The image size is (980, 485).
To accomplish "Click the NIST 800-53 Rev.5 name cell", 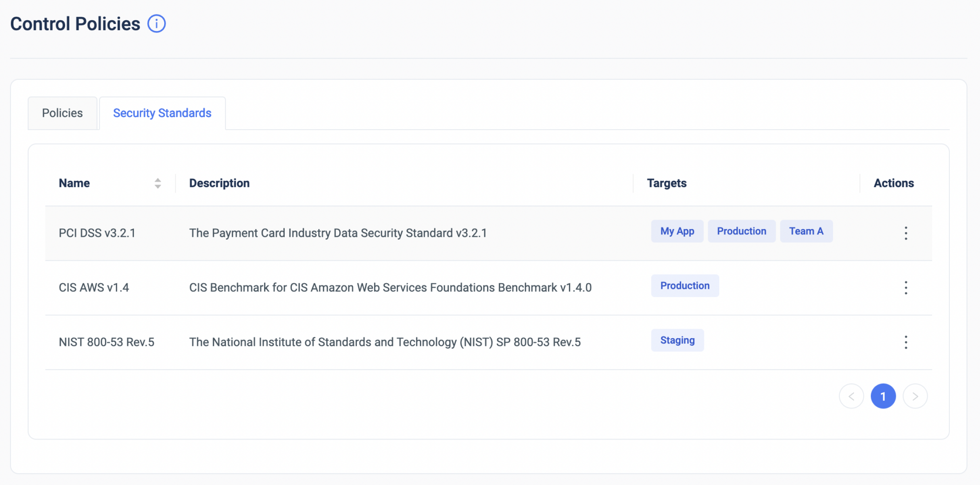I will [x=106, y=342].
